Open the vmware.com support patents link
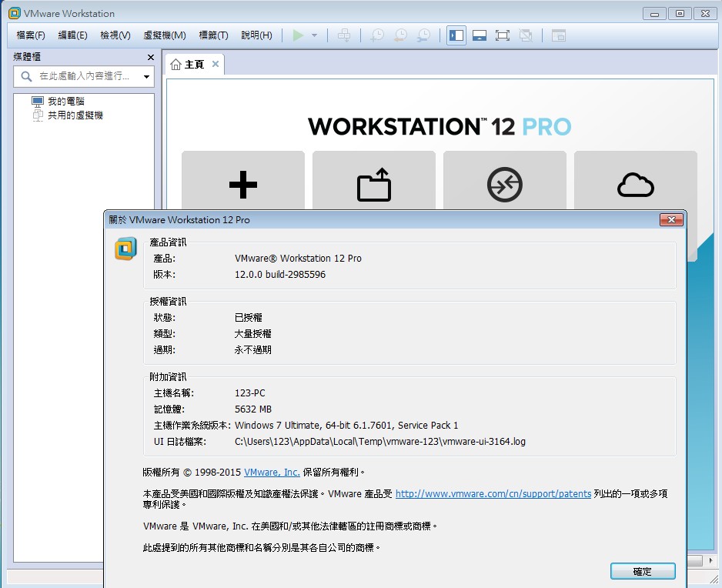 [x=493, y=494]
